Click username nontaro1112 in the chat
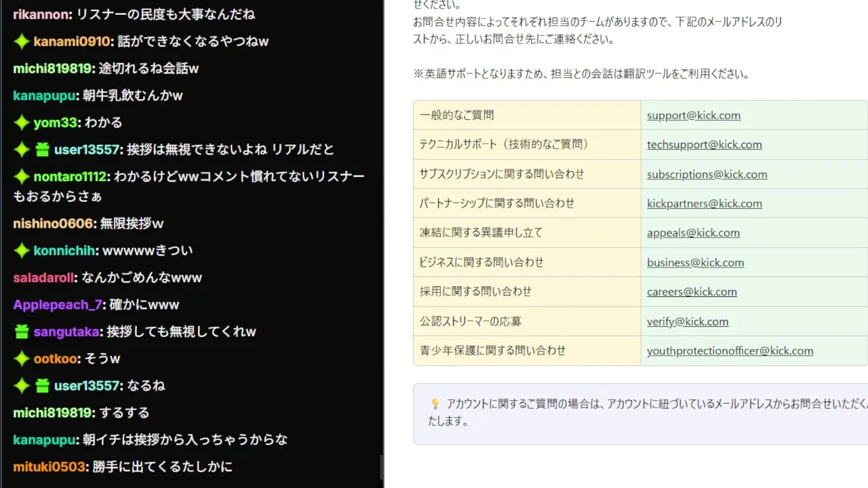Viewport: 868px width, 488px height. pyautogui.click(x=71, y=177)
